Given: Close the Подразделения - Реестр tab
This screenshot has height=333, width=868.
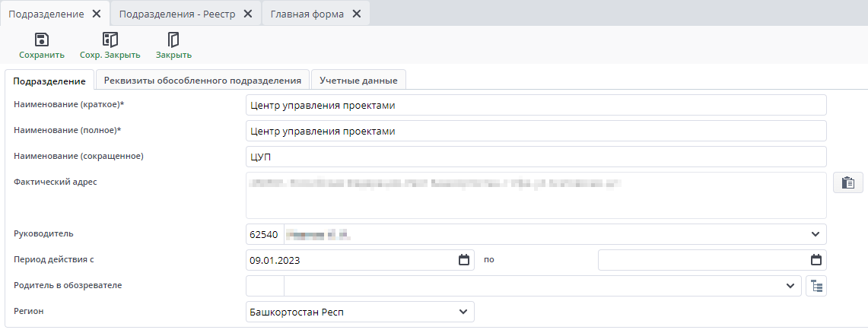Looking at the screenshot, I should point(248,14).
